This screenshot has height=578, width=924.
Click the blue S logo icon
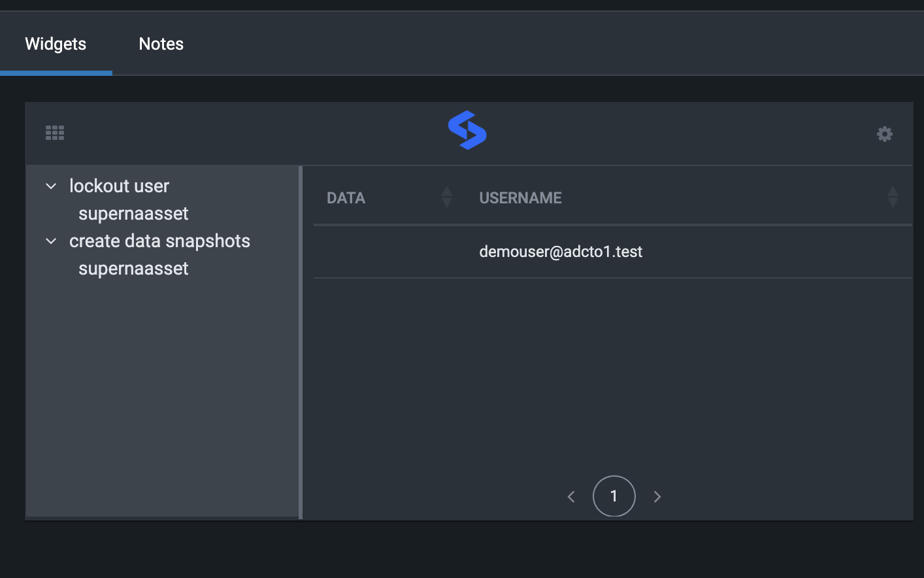[467, 130]
